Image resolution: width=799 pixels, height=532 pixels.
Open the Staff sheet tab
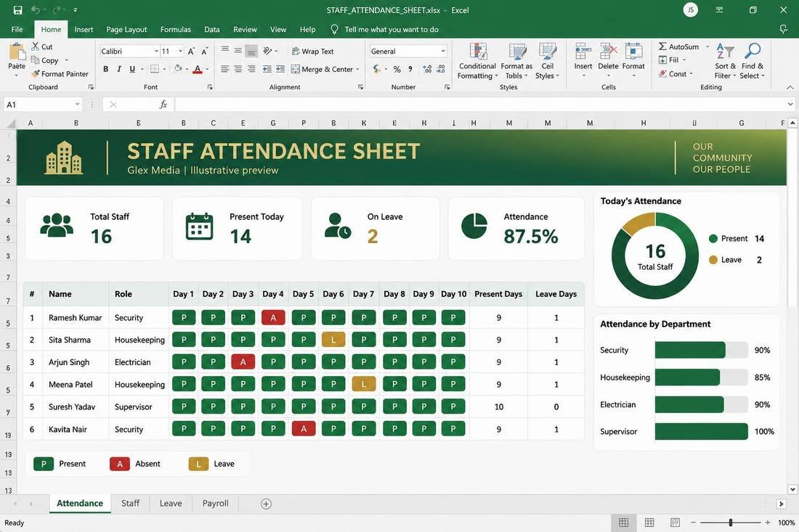click(x=130, y=503)
